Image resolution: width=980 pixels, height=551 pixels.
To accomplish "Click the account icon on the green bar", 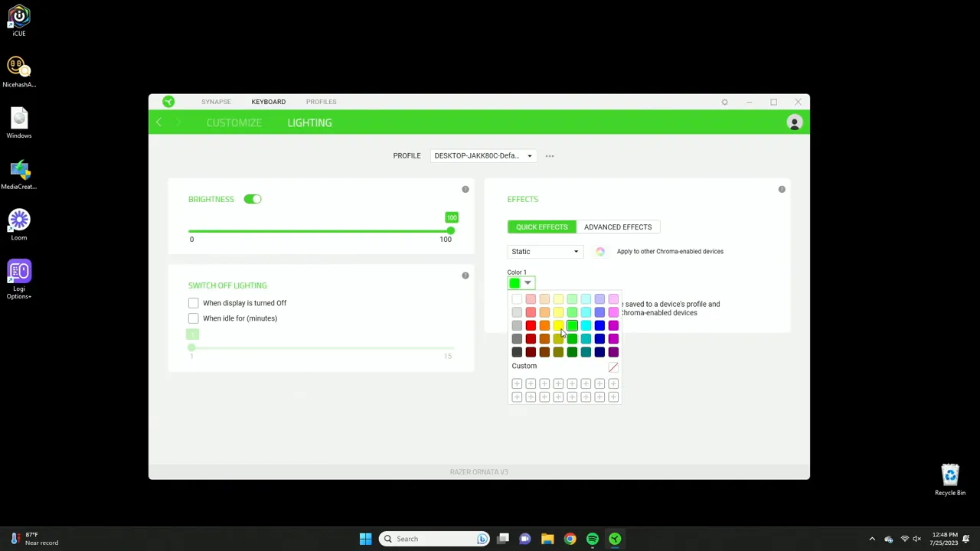I will (794, 122).
